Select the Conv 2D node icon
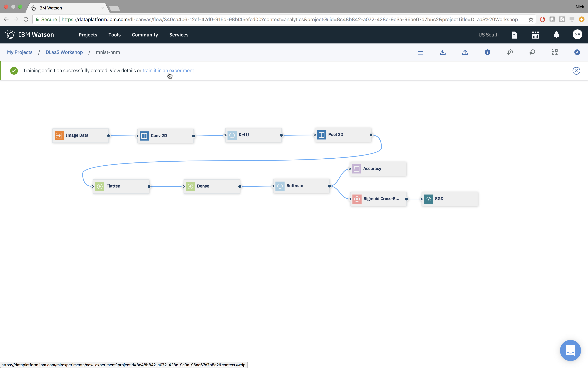This screenshot has width=588, height=368. point(144,136)
